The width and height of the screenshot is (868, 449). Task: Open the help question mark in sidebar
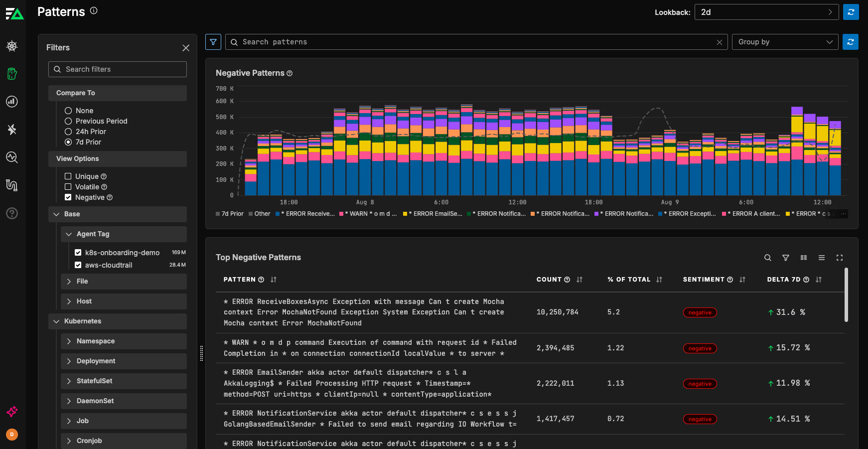click(x=12, y=213)
